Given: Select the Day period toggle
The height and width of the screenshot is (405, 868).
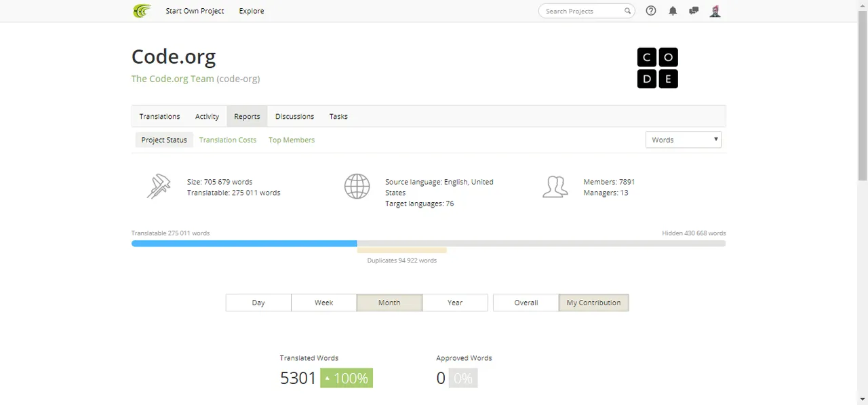Looking at the screenshot, I should point(258,303).
